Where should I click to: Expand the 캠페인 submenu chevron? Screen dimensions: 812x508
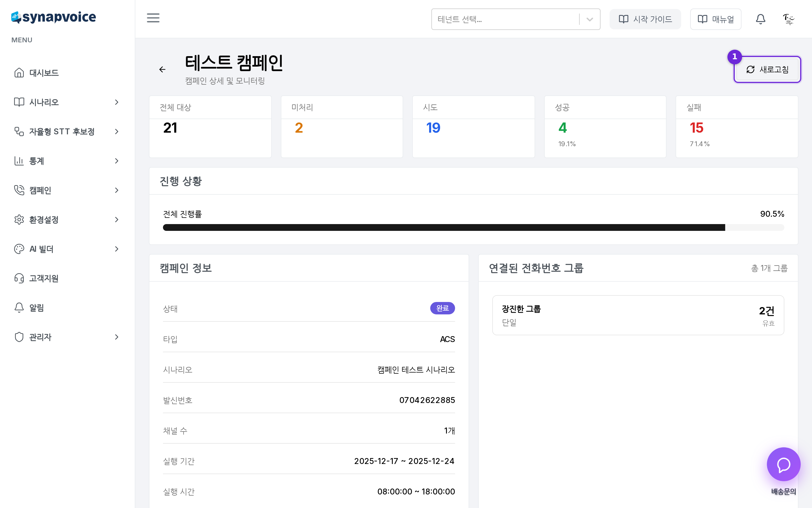(116, 190)
